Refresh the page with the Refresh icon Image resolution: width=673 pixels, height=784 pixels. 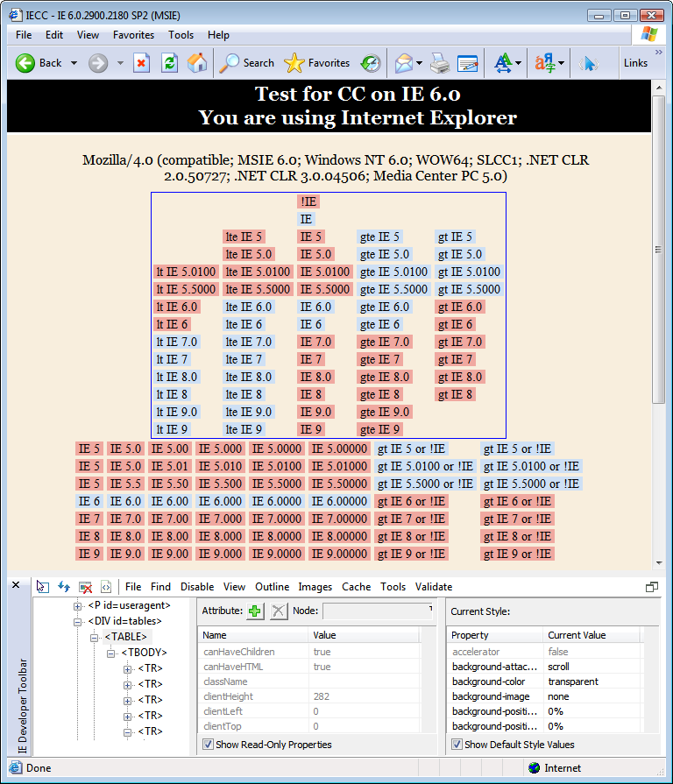(169, 63)
